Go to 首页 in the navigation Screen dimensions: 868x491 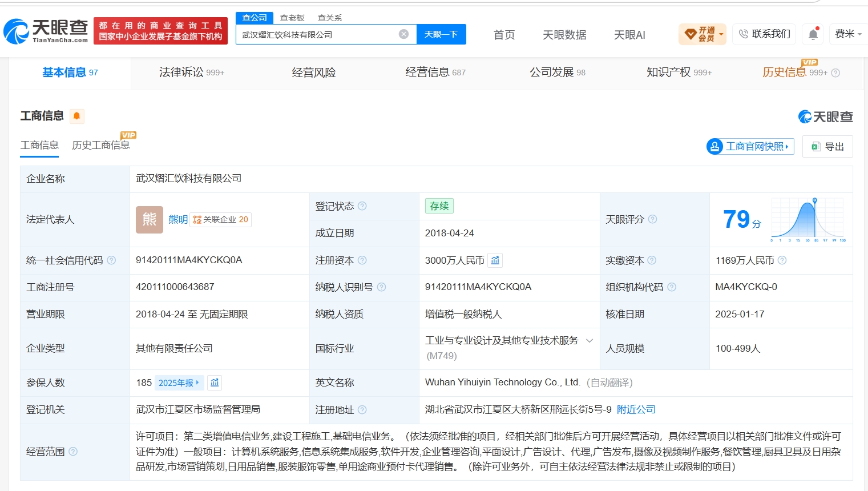(504, 35)
